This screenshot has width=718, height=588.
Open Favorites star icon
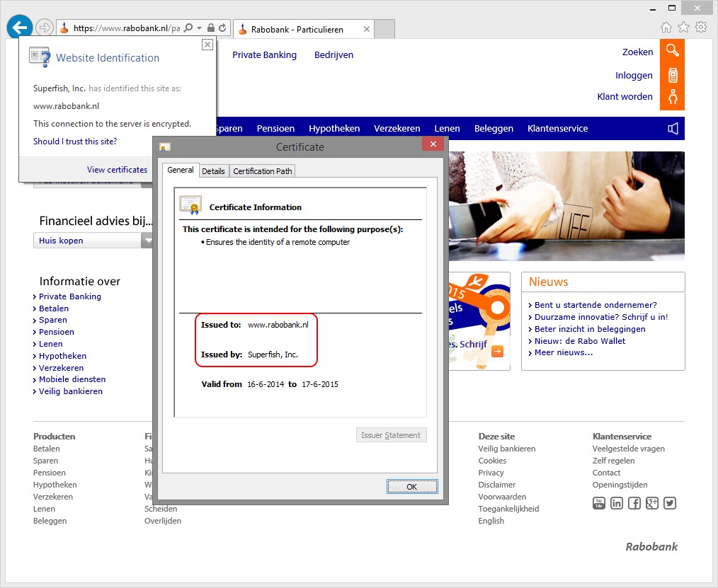tap(683, 28)
